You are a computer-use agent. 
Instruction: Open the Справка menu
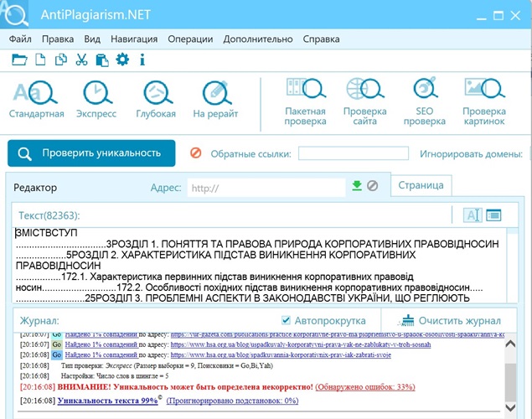pos(321,39)
